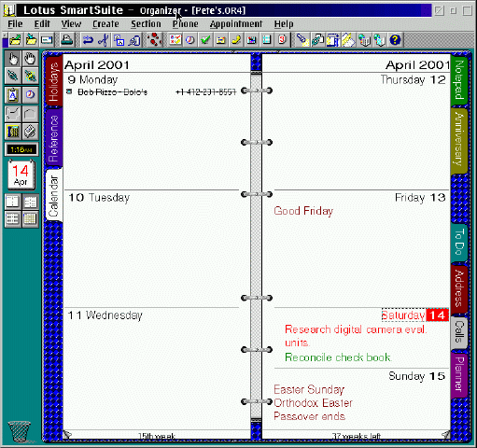
Task: Click the clock icon in left toolbox
Action: [30, 94]
